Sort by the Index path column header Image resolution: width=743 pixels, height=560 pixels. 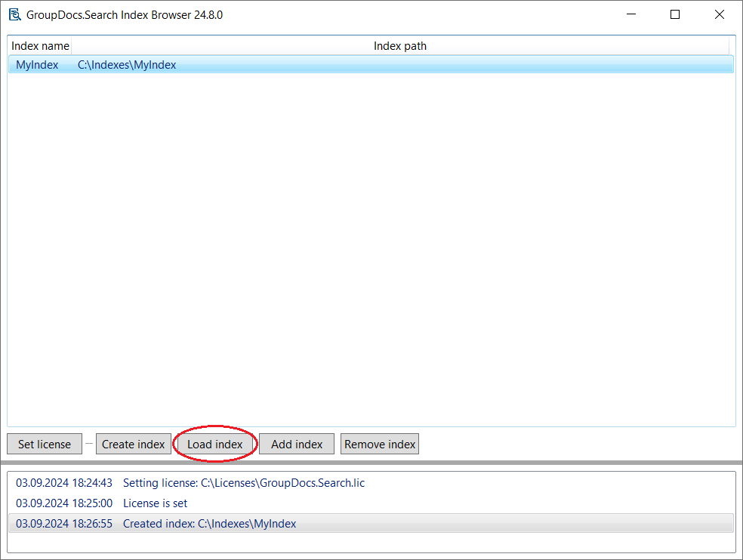coord(399,46)
